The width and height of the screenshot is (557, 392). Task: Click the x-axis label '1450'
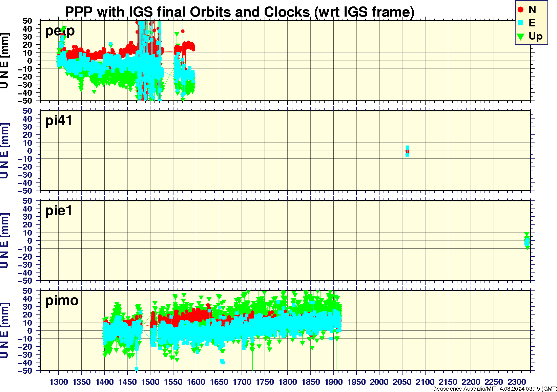[127, 382]
